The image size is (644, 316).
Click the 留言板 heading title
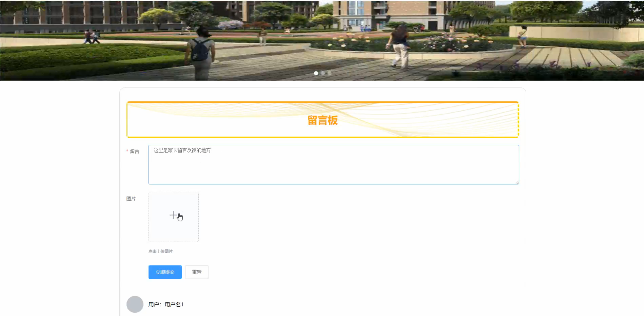(x=323, y=120)
